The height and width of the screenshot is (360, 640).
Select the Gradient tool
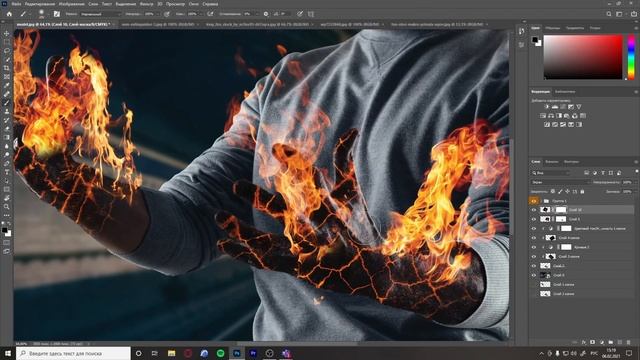click(x=7, y=137)
